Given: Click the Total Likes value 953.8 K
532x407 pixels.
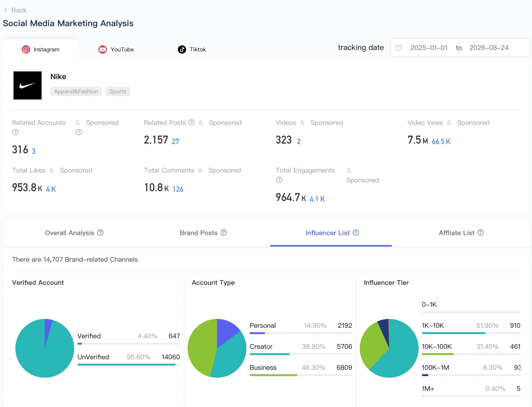Looking at the screenshot, I should (27, 188).
